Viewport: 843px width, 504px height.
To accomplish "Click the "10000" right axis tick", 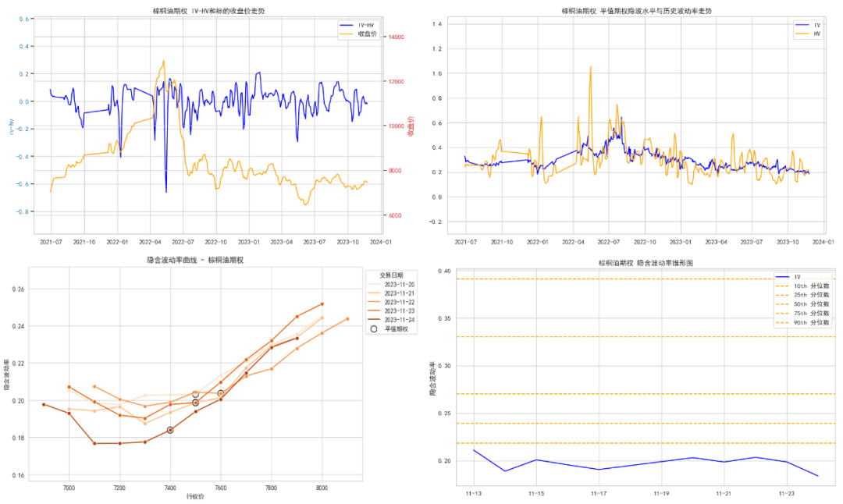I will [x=397, y=126].
